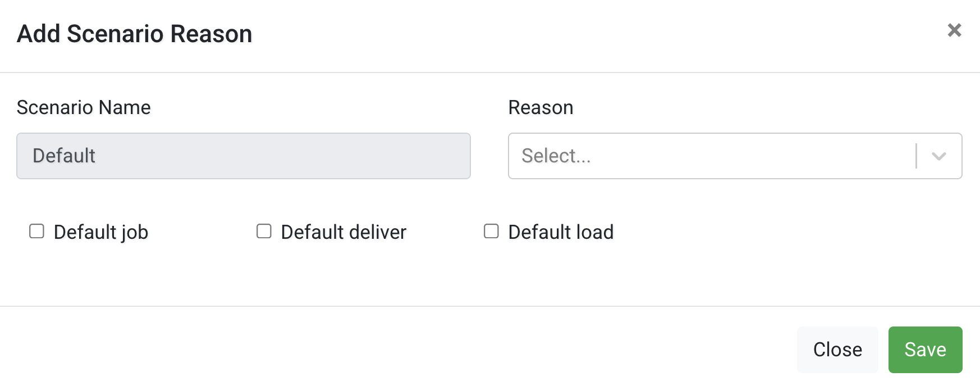Click the Reason field label
This screenshot has width=980, height=381.
tap(541, 107)
